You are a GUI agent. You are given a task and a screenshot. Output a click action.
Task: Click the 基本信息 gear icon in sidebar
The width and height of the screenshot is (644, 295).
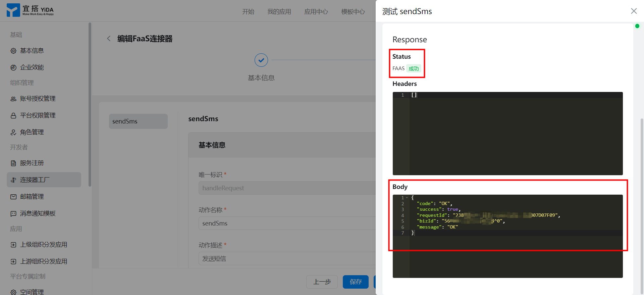[13, 51]
